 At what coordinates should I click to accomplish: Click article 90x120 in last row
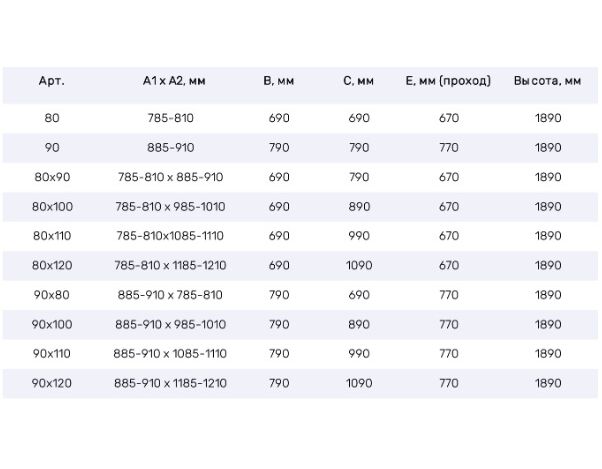(52, 383)
